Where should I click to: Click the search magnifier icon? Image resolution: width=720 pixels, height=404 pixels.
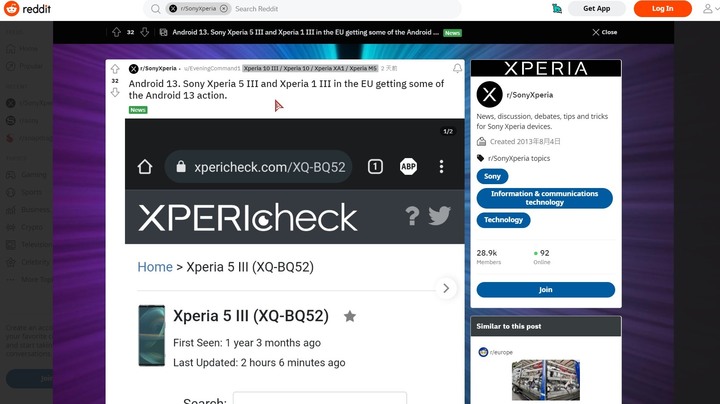coord(156,9)
